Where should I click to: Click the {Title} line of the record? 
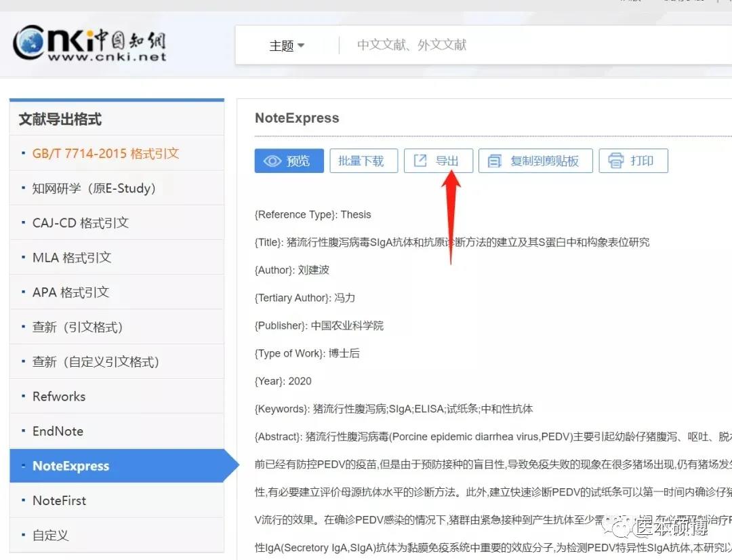tap(452, 242)
